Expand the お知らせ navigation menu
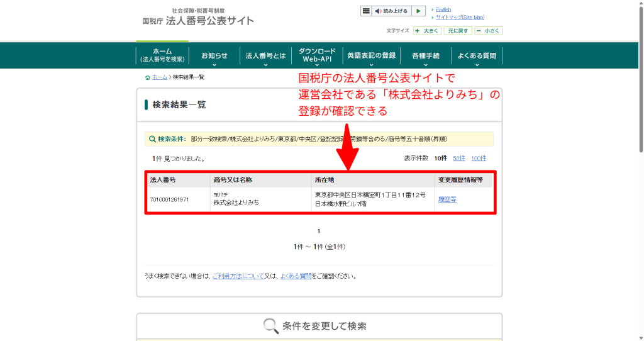Viewport: 644px width, 341px height. click(x=214, y=56)
